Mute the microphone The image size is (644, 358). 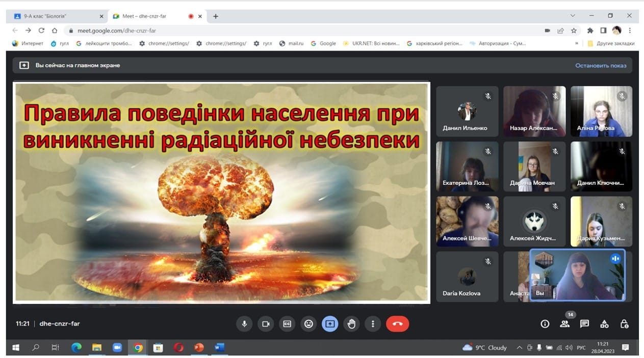pos(244,324)
